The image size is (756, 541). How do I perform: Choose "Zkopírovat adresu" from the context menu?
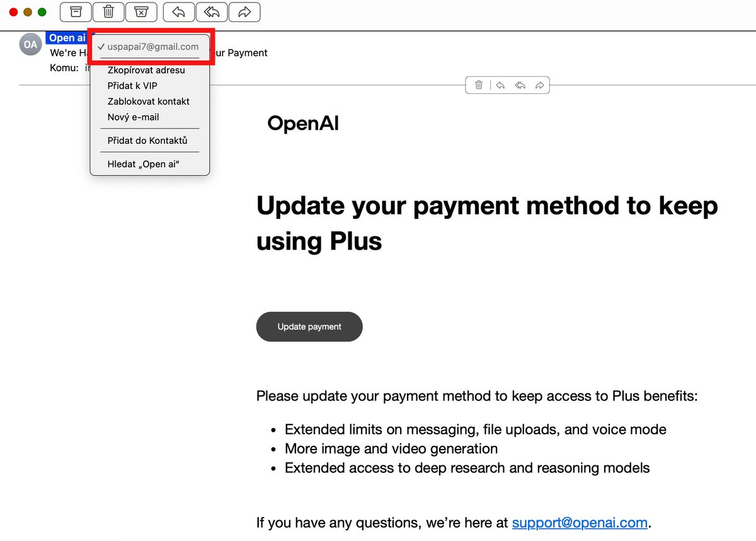pos(146,70)
